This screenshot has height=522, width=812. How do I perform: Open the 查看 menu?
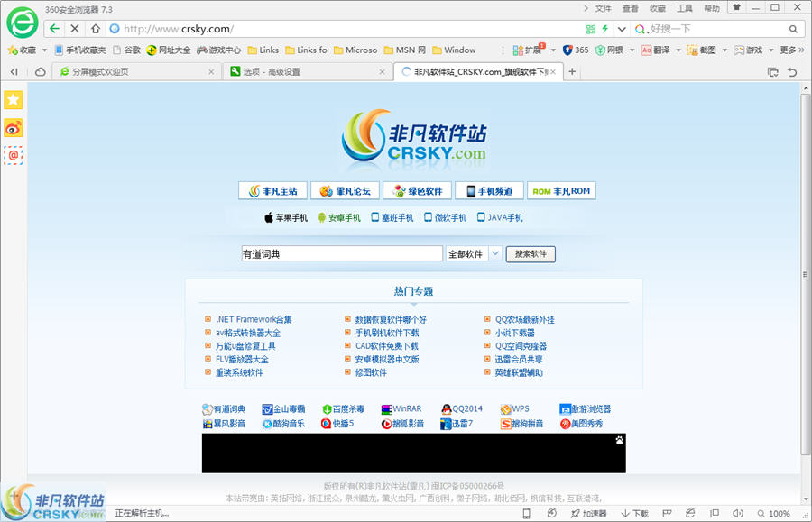(631, 9)
